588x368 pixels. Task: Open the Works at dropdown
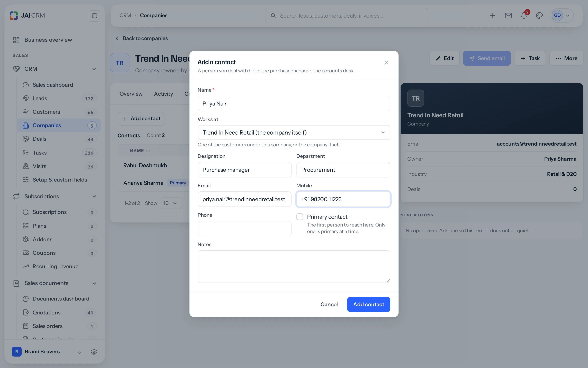coord(294,132)
